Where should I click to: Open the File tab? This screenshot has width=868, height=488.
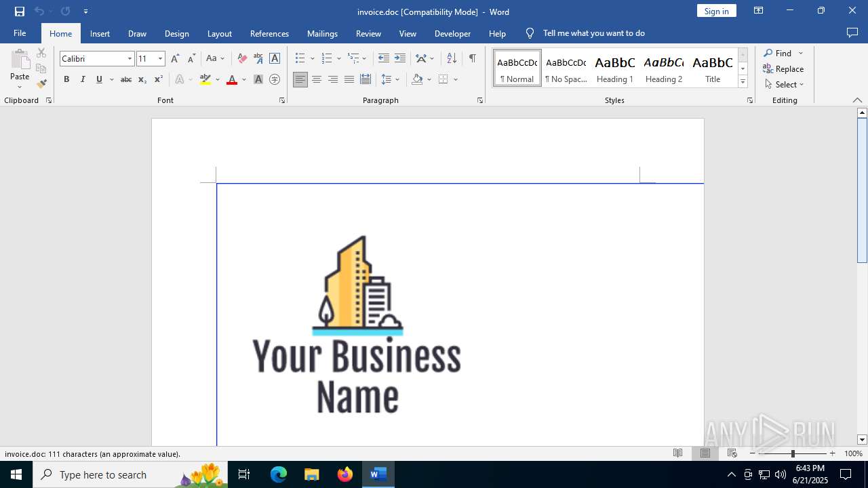(x=20, y=33)
